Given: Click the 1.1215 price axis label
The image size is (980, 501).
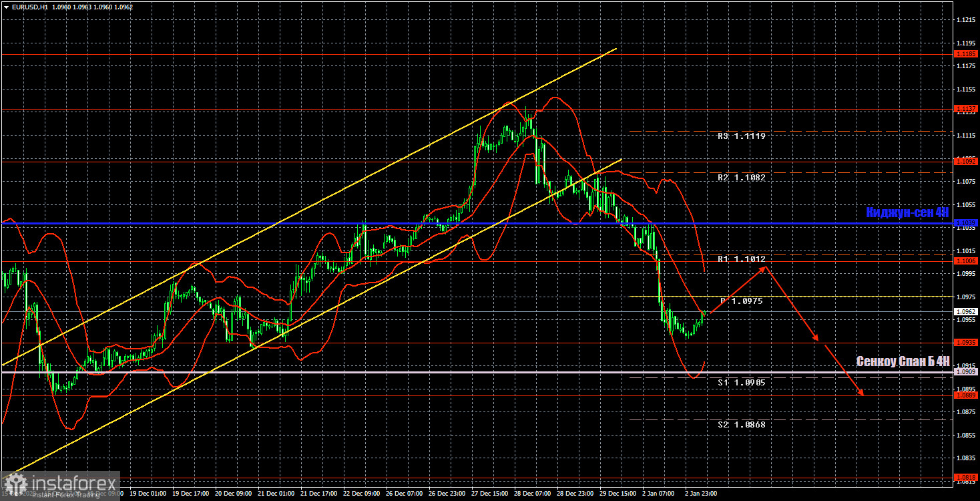Looking at the screenshot, I should pos(966,20).
